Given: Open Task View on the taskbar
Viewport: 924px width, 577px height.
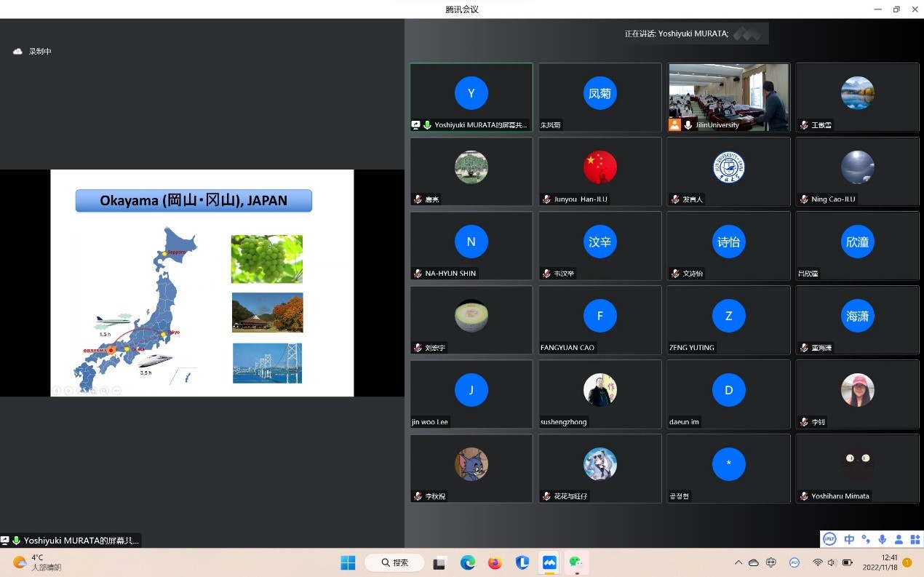Looking at the screenshot, I should point(439,562).
